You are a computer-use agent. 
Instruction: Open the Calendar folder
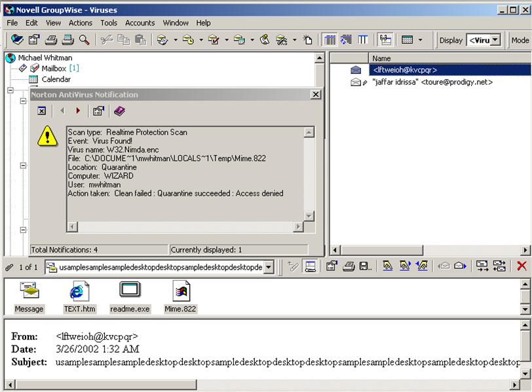pos(56,79)
